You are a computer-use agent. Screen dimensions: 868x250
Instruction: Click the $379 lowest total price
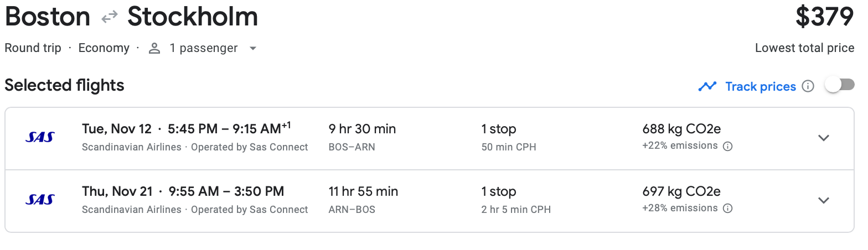coord(825,17)
